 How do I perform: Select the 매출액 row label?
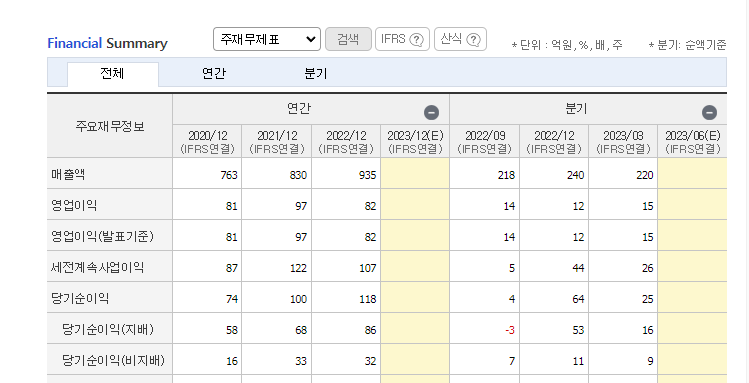pyautogui.click(x=68, y=175)
